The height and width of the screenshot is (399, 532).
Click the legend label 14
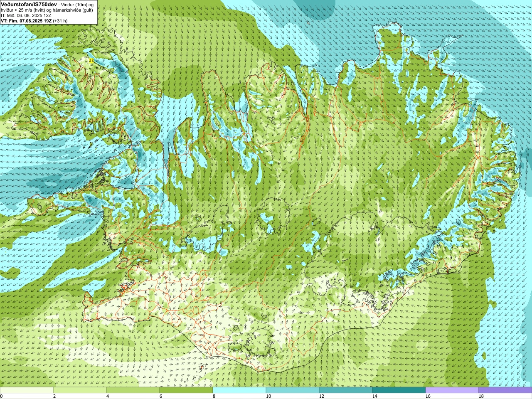[x=374, y=396]
